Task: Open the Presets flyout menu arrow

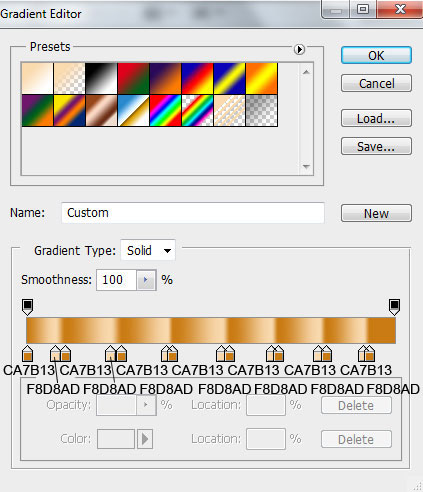Action: [299, 49]
